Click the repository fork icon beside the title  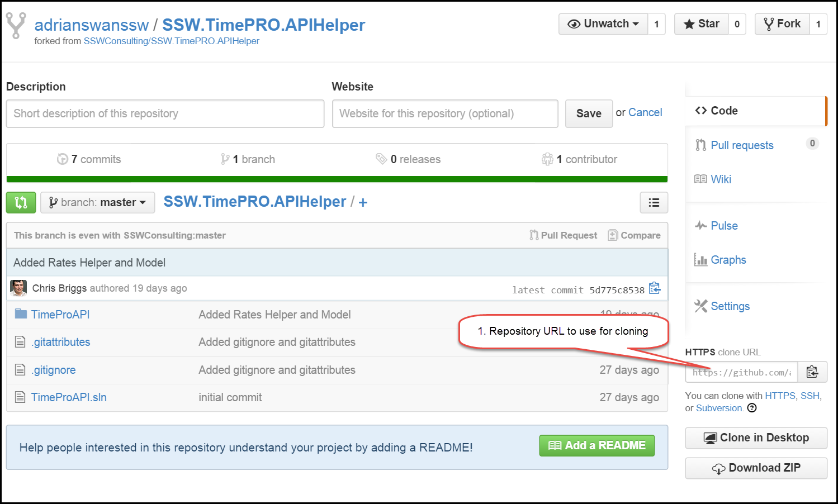(16, 25)
